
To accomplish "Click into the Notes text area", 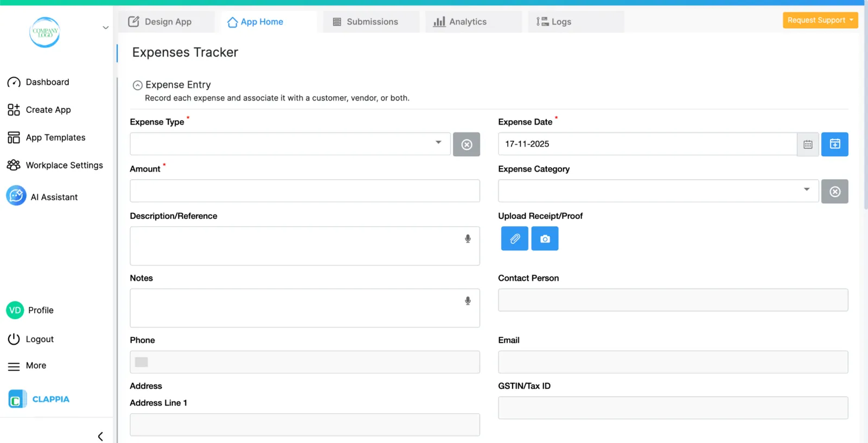I will [x=305, y=308].
